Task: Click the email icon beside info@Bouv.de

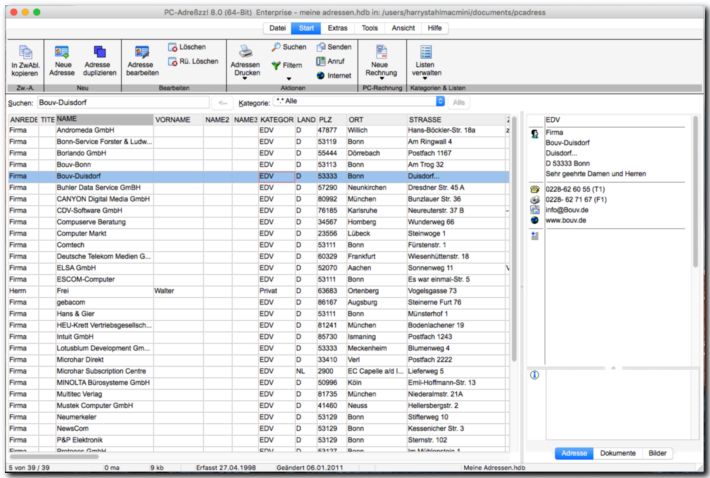Action: tap(535, 210)
